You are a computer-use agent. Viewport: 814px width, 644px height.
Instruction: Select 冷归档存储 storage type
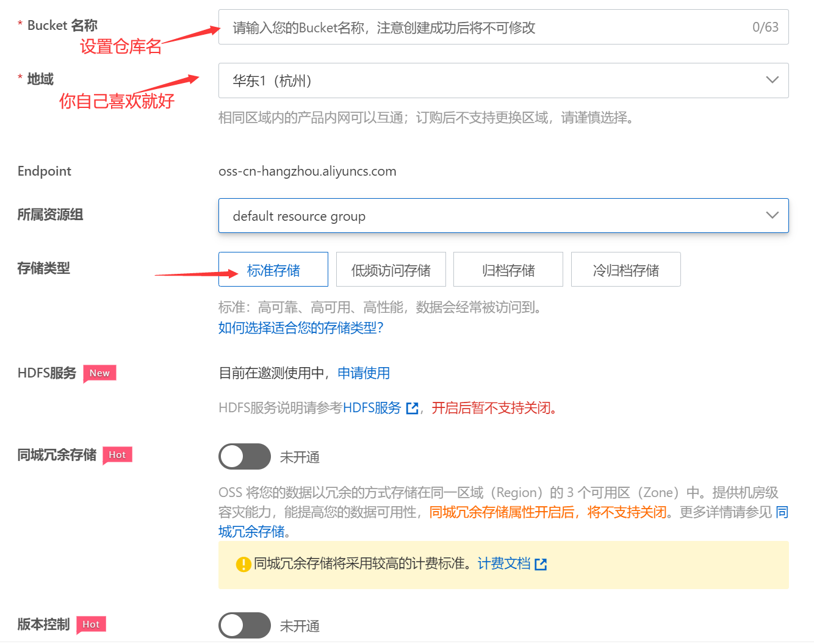626,270
